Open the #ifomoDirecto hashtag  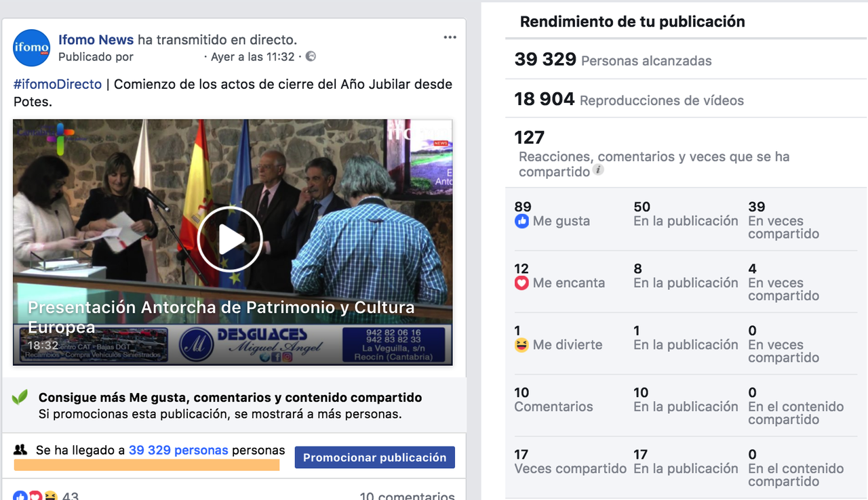58,85
